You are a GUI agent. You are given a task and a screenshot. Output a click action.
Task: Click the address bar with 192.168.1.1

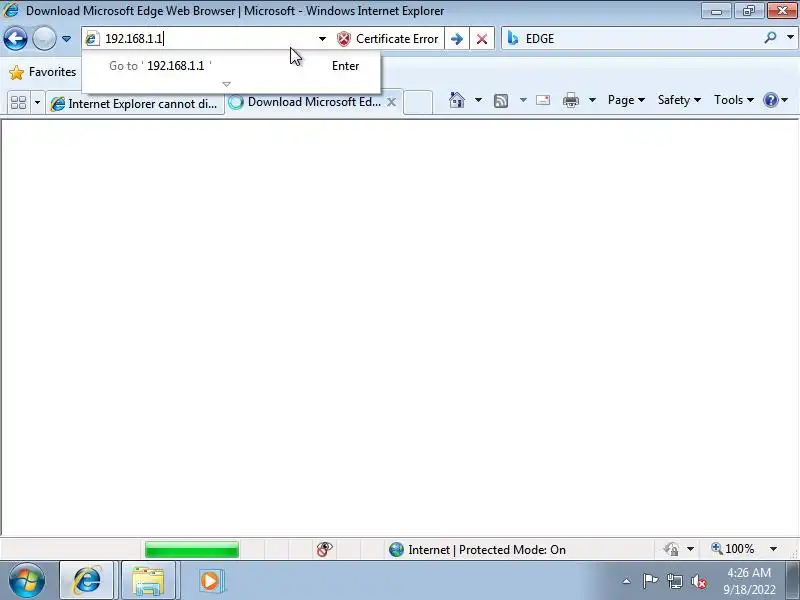pyautogui.click(x=204, y=39)
